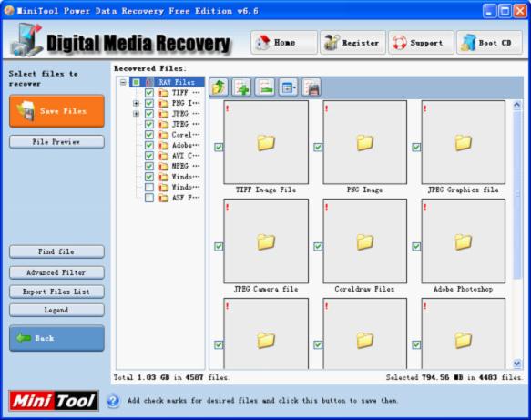Uncheck the box beside JPEG Camera file thumbnail

219,246
